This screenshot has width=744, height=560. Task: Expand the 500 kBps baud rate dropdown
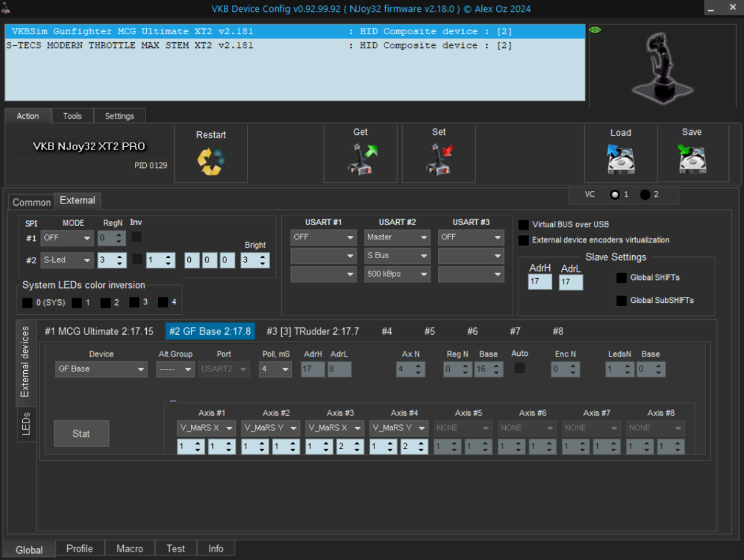(x=397, y=274)
